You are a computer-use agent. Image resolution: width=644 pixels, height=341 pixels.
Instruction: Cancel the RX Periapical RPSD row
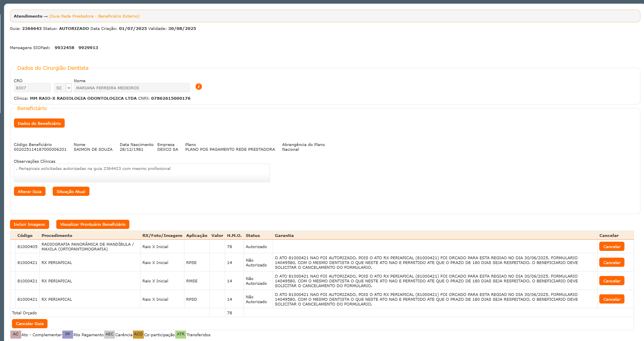click(611, 299)
